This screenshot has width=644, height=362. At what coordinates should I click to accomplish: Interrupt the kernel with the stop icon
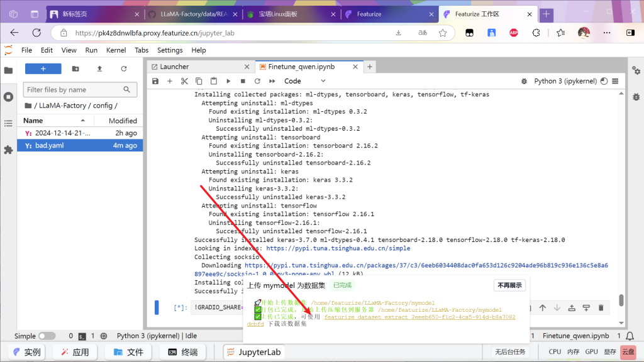coord(242,81)
